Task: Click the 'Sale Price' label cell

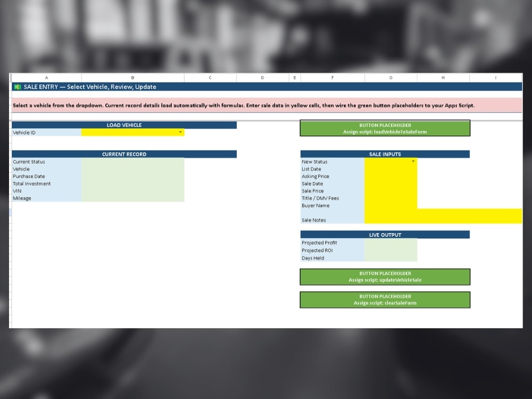Action: pos(332,191)
